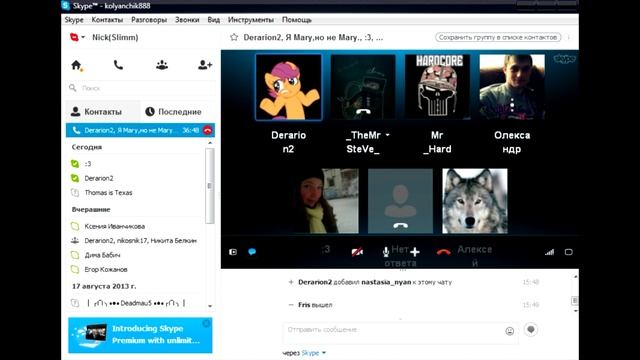Open the Разговоры menu
640x360 pixels.
149,20
